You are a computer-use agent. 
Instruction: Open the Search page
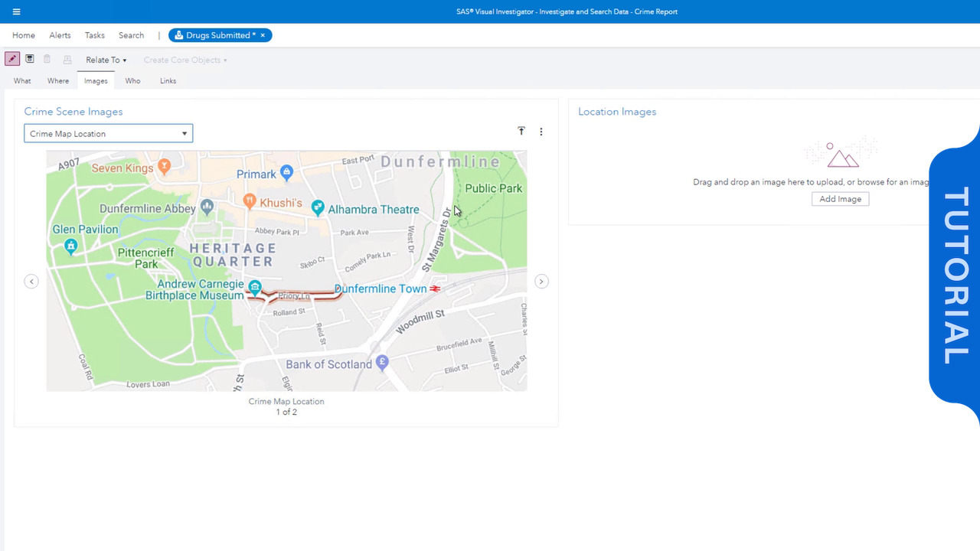point(131,35)
